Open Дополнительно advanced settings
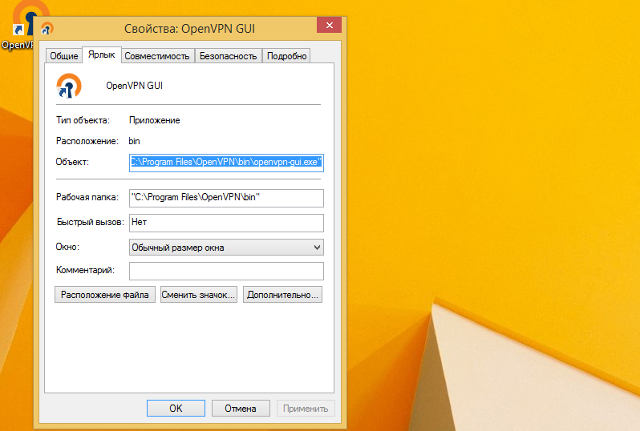Viewport: 640px width, 431px height. (x=282, y=295)
